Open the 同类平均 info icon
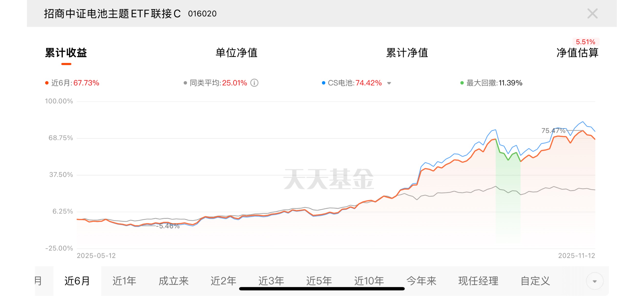Viewport: 644px width, 296px height. 254,83
